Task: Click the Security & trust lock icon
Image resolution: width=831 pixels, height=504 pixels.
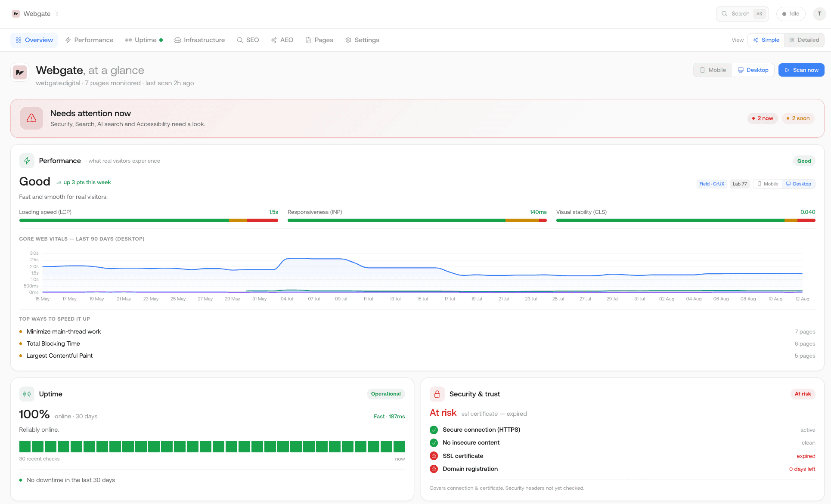Action: (x=437, y=394)
